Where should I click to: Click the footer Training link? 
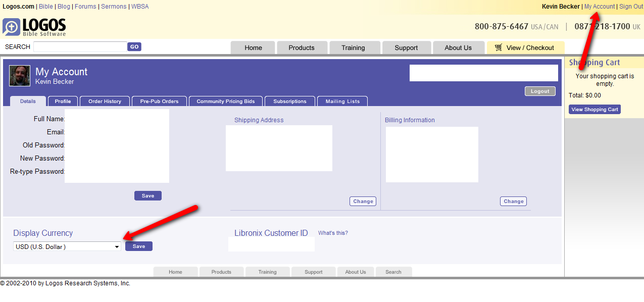267,272
